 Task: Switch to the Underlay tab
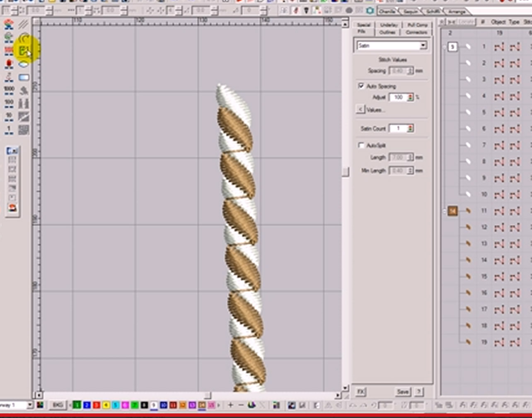pos(389,25)
